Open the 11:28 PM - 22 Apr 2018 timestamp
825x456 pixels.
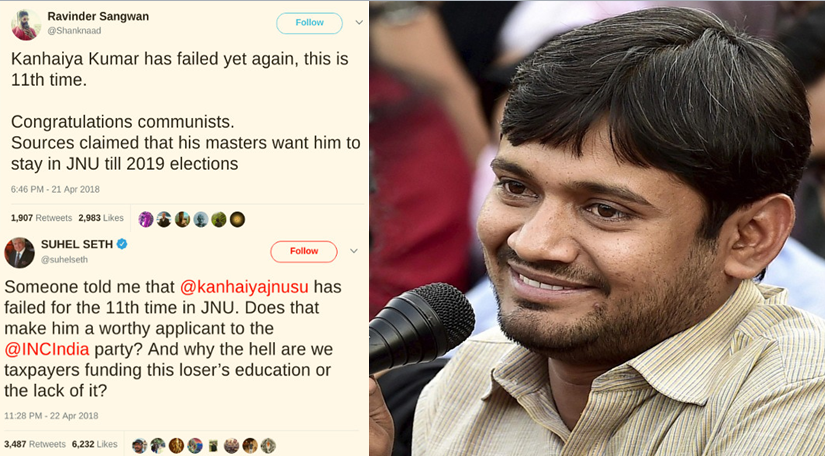click(51, 416)
